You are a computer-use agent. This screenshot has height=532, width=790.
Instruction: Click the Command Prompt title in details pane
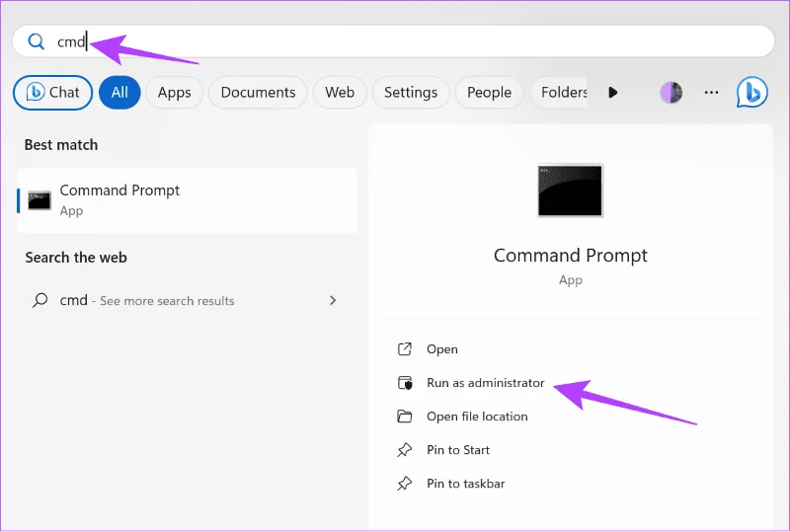(x=571, y=256)
